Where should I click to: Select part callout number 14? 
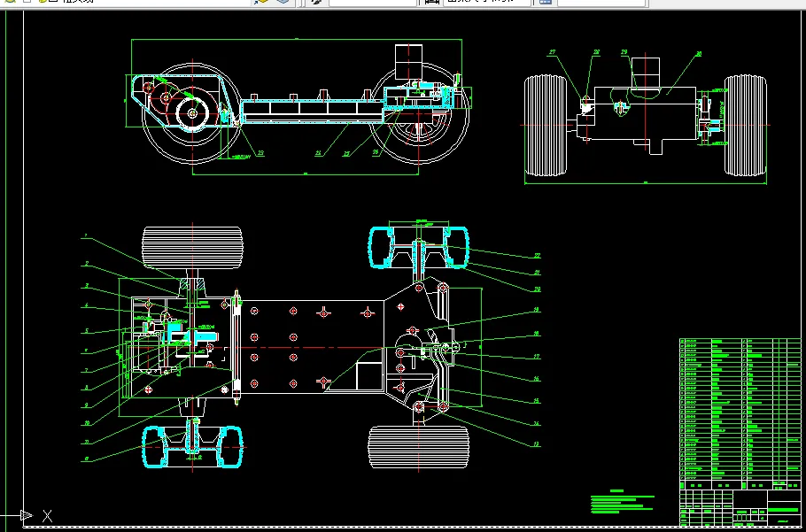click(537, 423)
